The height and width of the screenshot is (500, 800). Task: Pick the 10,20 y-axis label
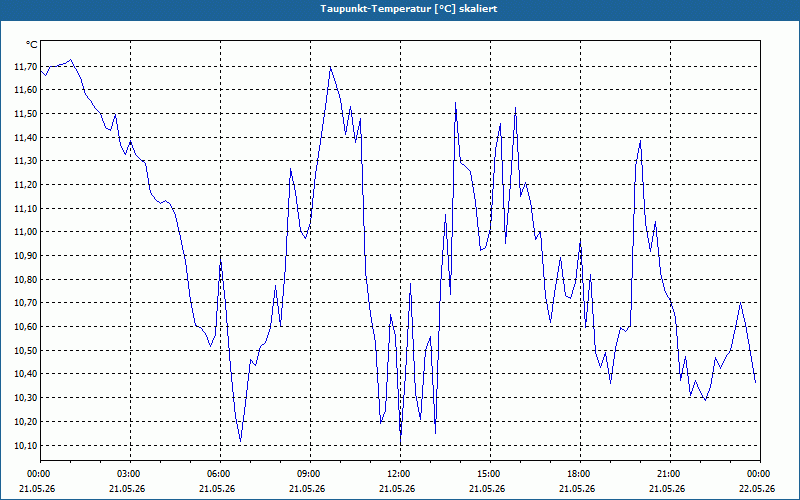(x=26, y=421)
